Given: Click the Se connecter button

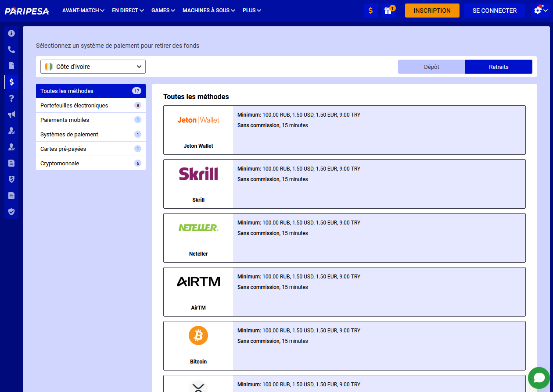Looking at the screenshot, I should click(x=494, y=11).
